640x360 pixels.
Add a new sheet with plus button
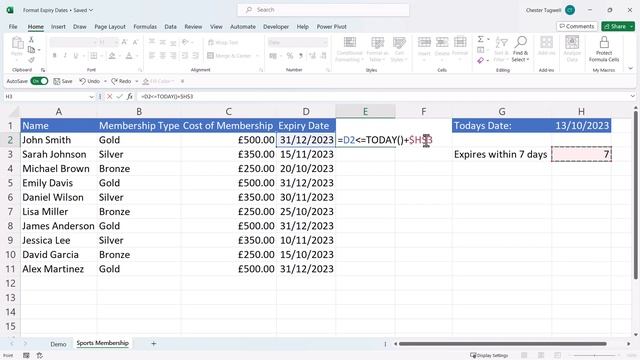[x=153, y=344]
